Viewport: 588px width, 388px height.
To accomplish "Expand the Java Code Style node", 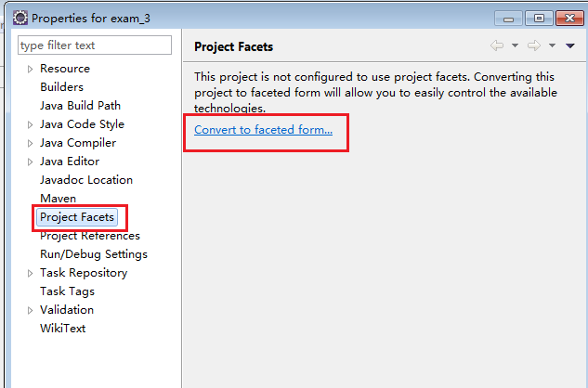I will coord(30,124).
